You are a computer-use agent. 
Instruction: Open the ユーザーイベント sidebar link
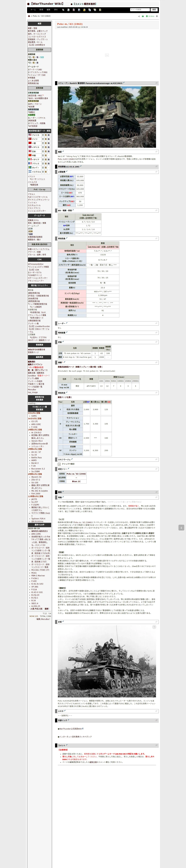coord(38,179)
